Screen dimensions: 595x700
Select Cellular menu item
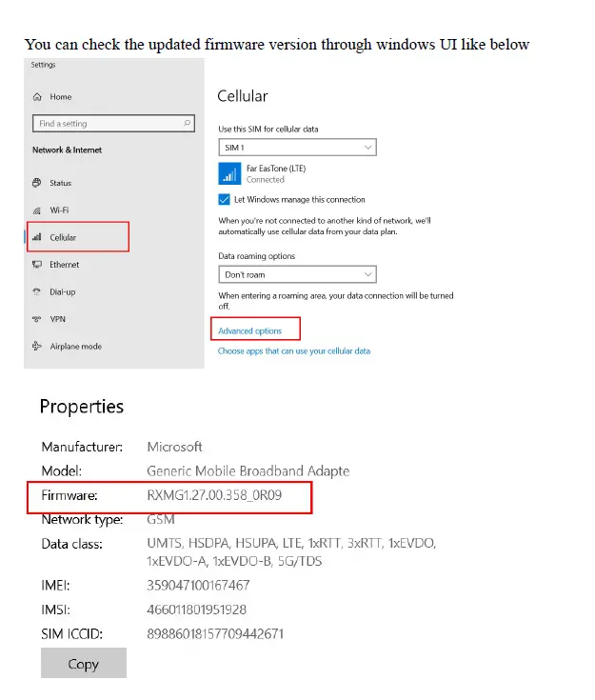tap(63, 237)
